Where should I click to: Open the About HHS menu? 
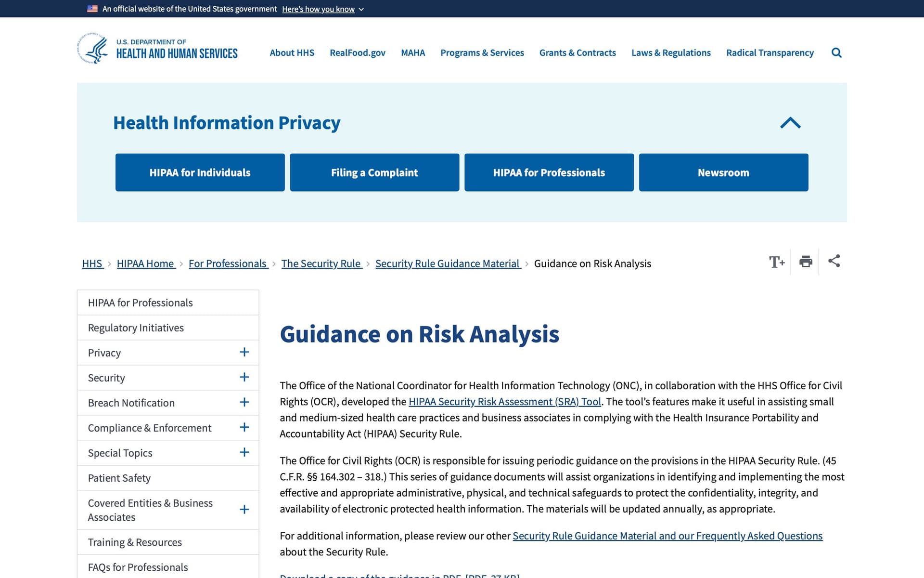coord(292,53)
